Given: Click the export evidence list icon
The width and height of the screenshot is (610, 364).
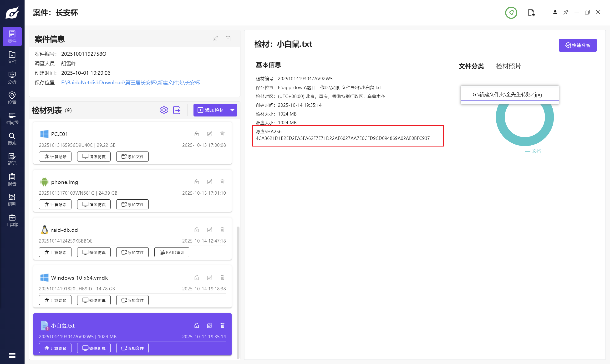Looking at the screenshot, I should click(177, 110).
